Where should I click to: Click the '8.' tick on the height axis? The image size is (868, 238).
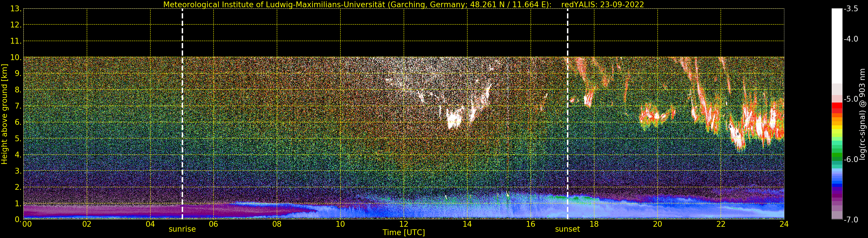click(18, 90)
